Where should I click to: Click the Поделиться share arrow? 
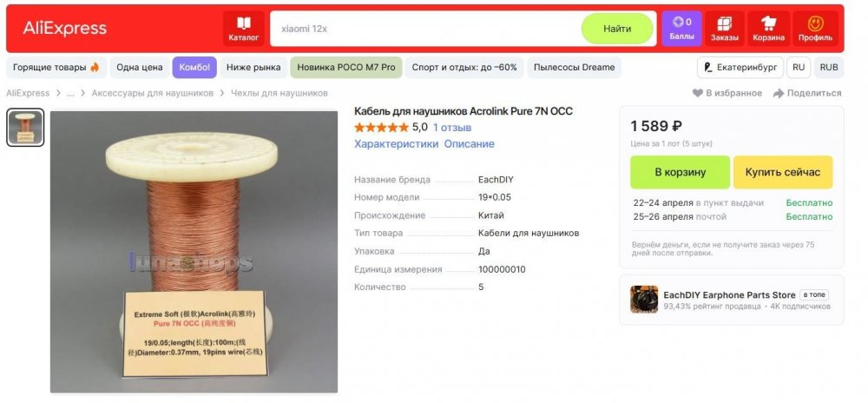779,93
